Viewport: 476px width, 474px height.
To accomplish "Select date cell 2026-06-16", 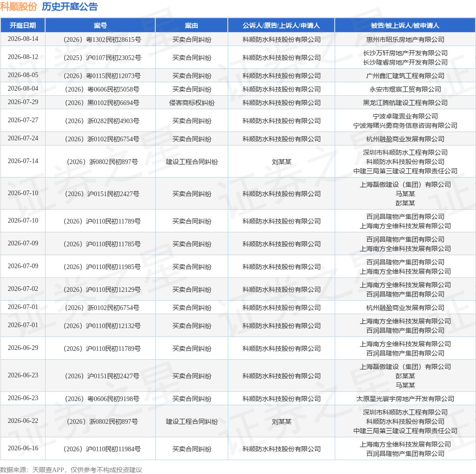I will [x=23, y=448].
